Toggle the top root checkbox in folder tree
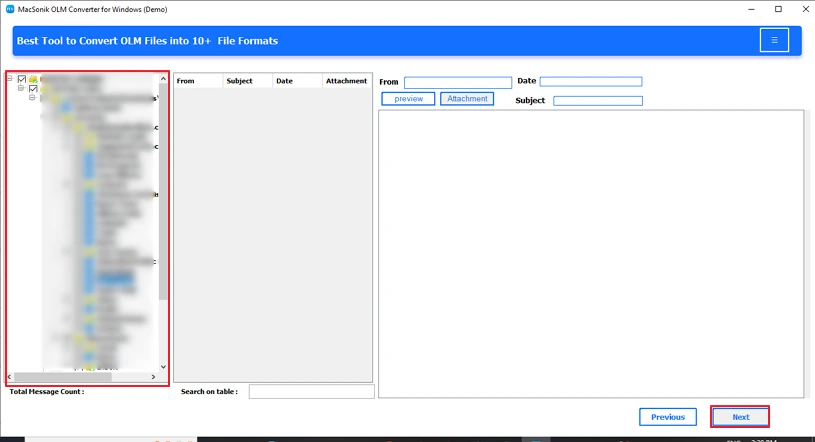 coord(22,80)
